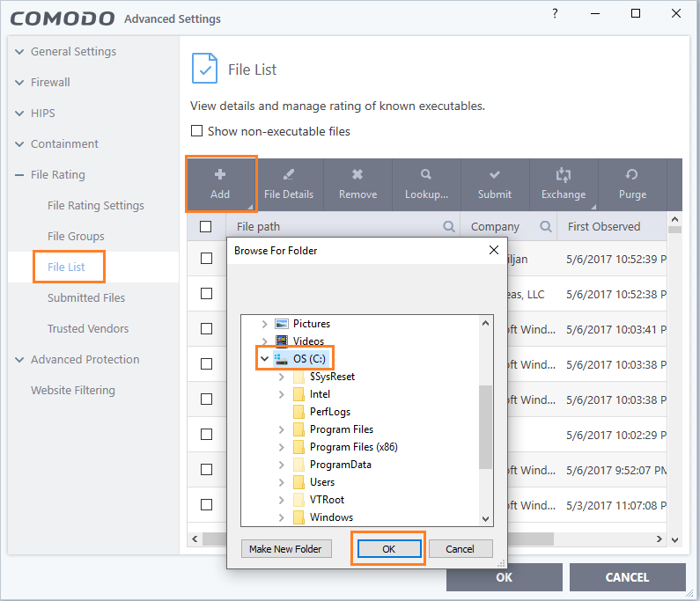The height and width of the screenshot is (601, 700).
Task: Click folder tree scroll down arrow
Action: pyautogui.click(x=485, y=519)
